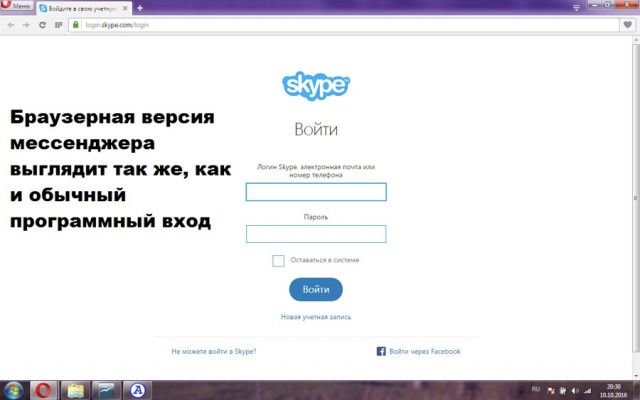Viewport: 640px width, 400px height.
Task: Bookmark page with the heart icon
Action: [x=628, y=24]
